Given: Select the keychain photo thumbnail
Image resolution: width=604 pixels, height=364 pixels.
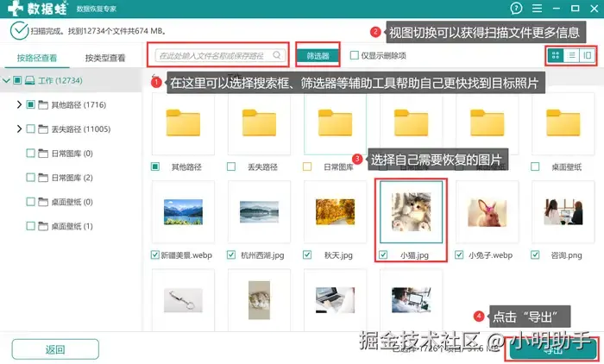Looking at the screenshot, I should (x=183, y=300).
